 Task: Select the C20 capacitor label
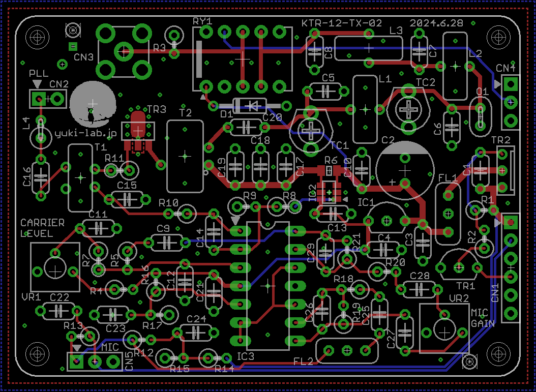click(272, 117)
